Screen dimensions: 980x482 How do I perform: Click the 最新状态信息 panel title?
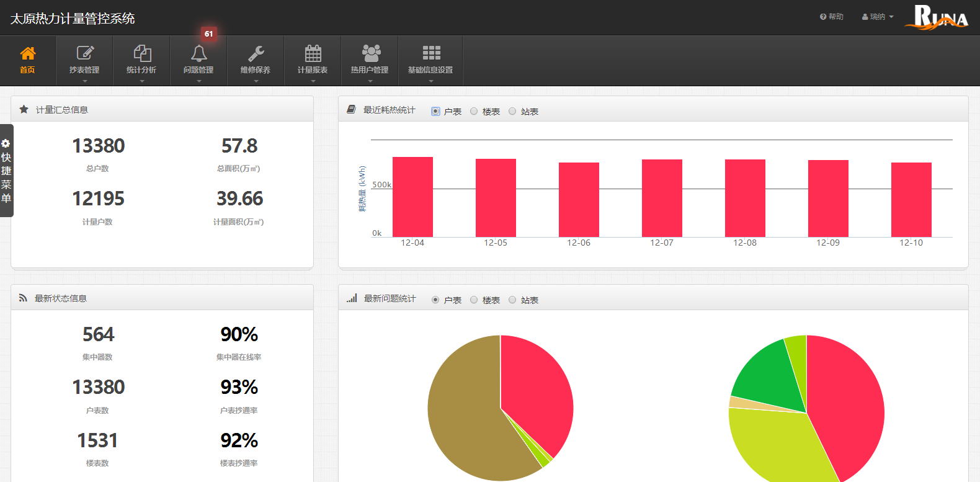click(x=61, y=298)
